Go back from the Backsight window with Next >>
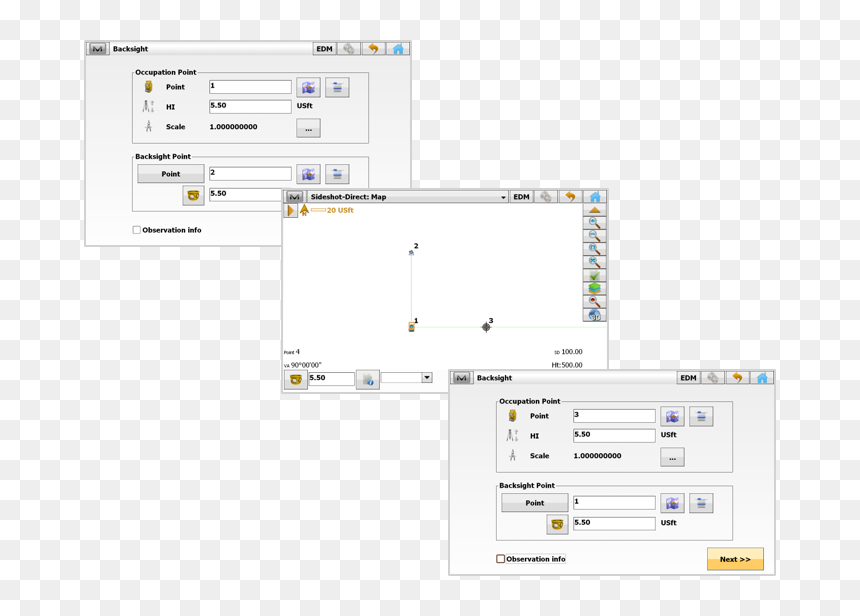 coord(737,377)
